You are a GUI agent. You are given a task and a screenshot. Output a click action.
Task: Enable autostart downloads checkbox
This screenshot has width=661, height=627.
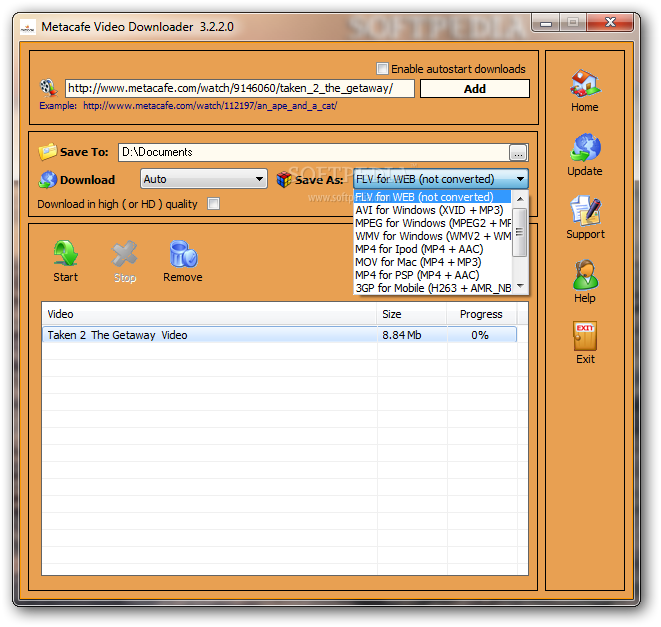click(382, 68)
